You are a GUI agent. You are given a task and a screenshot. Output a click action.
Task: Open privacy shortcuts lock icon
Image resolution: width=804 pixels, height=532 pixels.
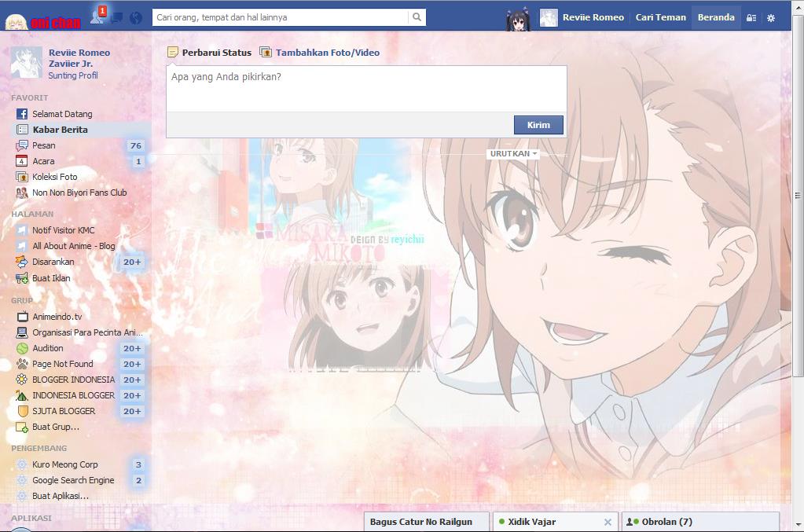[x=751, y=18]
